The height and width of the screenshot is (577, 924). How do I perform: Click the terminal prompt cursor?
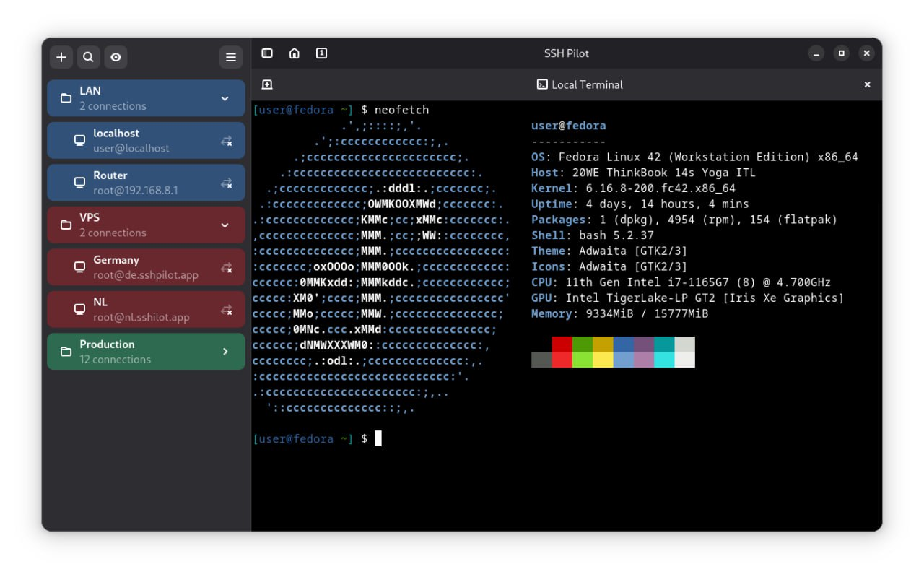point(378,438)
